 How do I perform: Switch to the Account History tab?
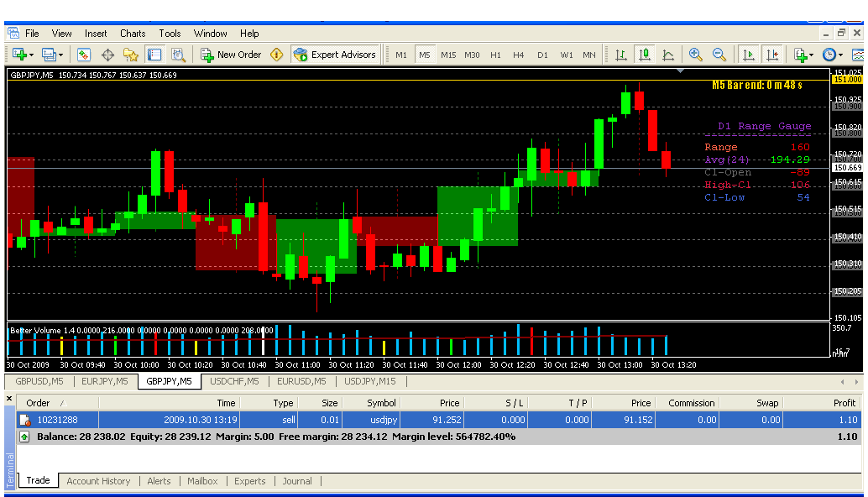point(98,481)
